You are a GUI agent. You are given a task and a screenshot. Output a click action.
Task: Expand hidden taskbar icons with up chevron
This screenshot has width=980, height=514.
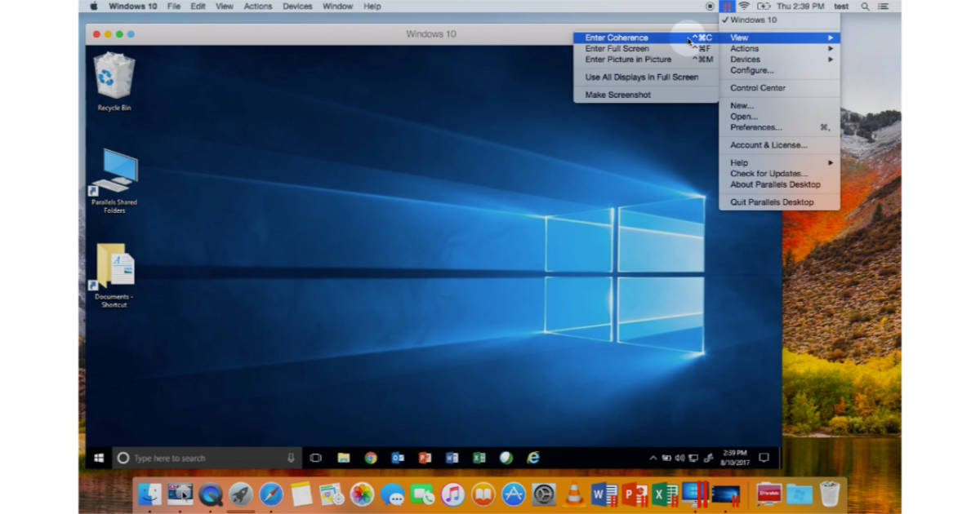point(654,457)
